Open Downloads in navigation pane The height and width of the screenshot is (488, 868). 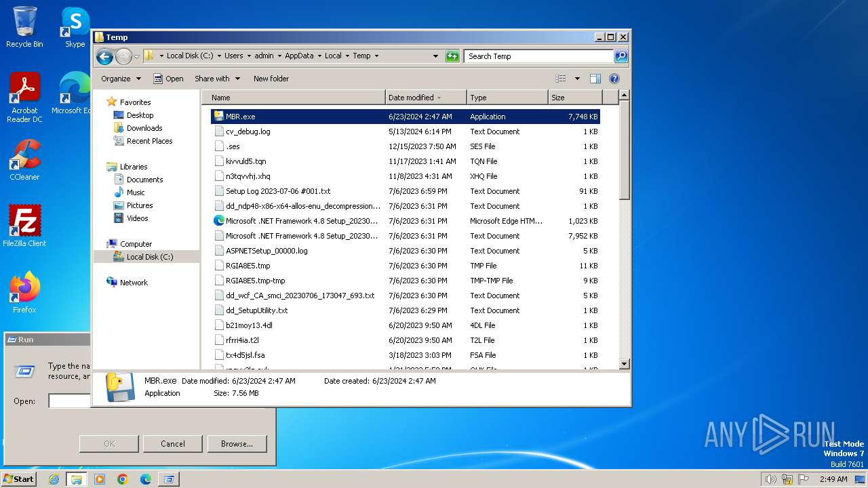(144, 128)
